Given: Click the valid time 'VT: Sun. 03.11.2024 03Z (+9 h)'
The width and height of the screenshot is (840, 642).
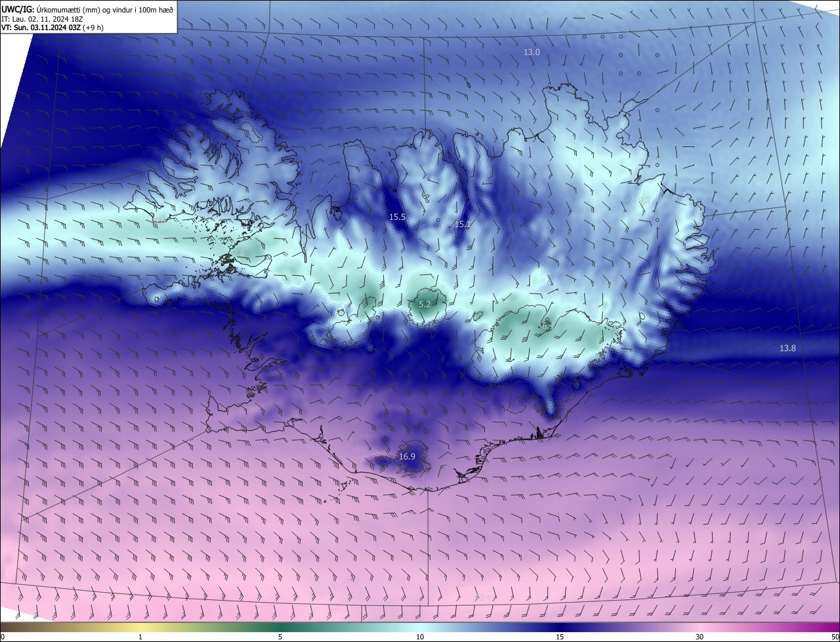Looking at the screenshot, I should pos(52,28).
